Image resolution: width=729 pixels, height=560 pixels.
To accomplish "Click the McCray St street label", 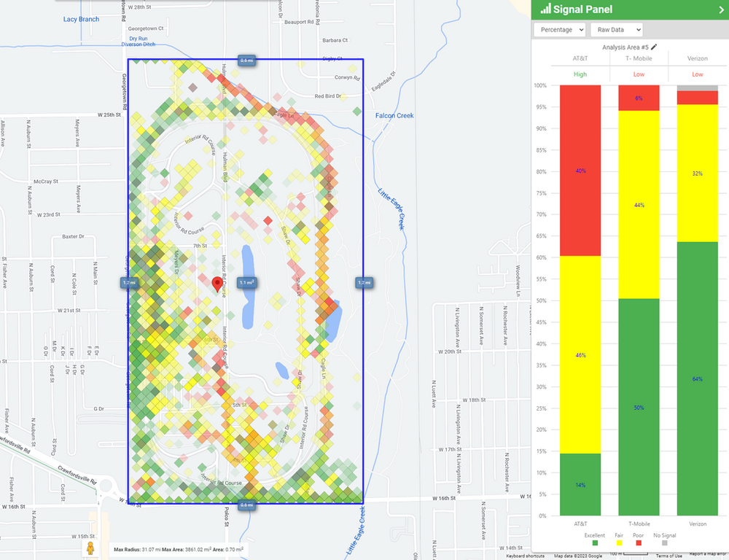I will tap(46, 182).
